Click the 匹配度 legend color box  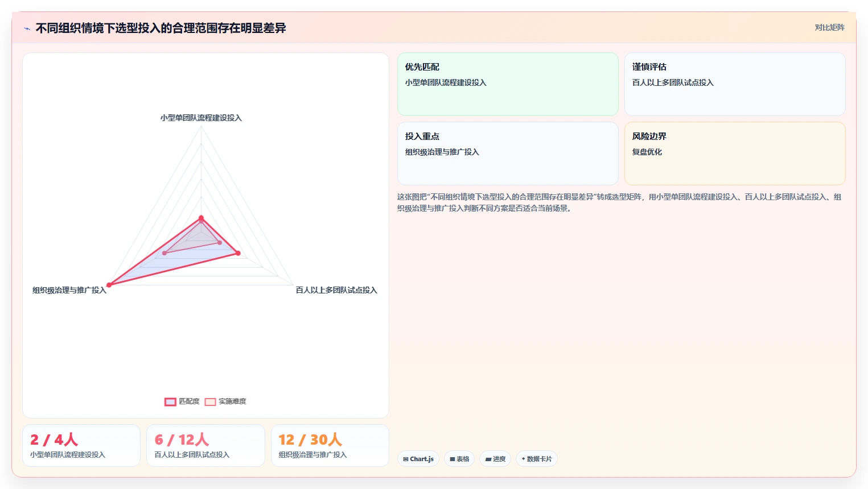(170, 401)
